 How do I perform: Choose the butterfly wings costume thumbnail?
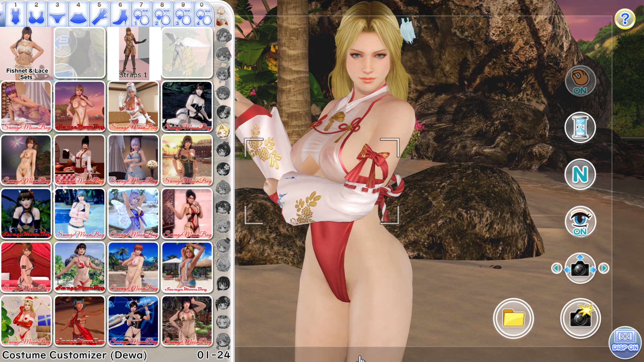tap(133, 214)
